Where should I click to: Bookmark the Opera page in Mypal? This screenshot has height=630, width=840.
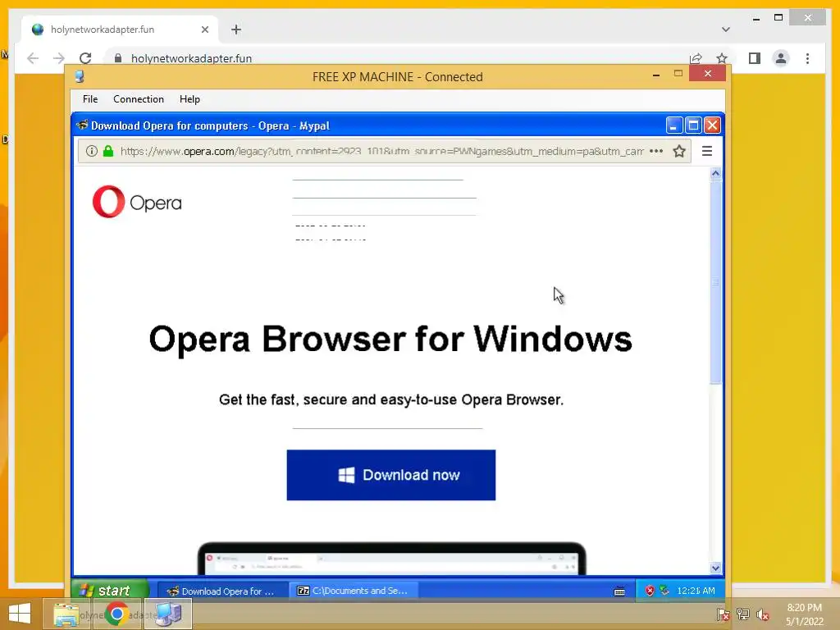click(x=679, y=151)
